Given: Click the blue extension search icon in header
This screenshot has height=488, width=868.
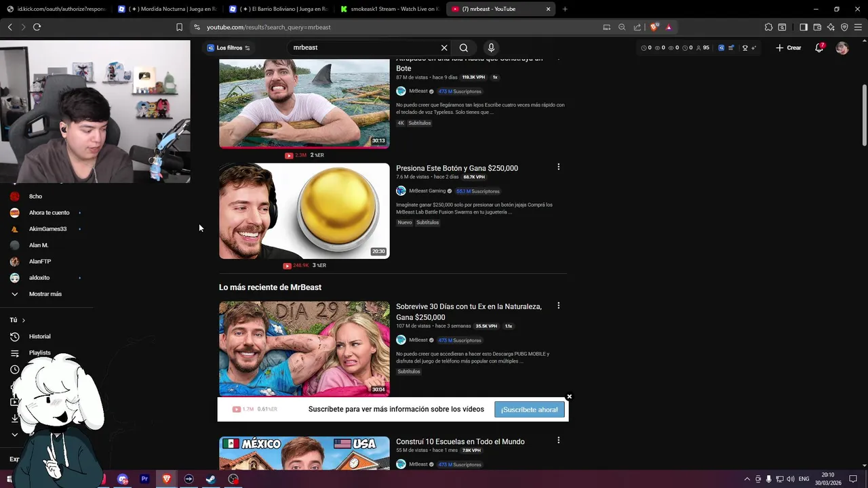Looking at the screenshot, I should click(x=722, y=48).
